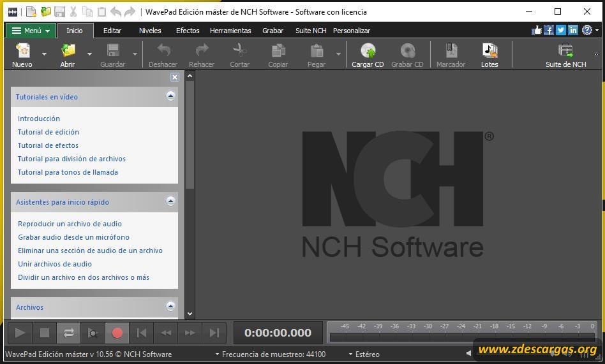Viewport: 605px width, 364px height.
Task: Click the redo arrow in title bar
Action: click(x=130, y=12)
